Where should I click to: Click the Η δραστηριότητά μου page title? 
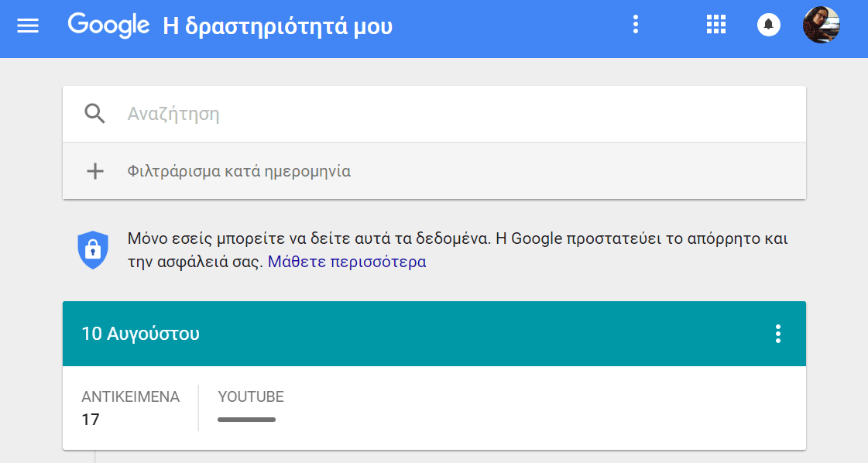coord(278,26)
